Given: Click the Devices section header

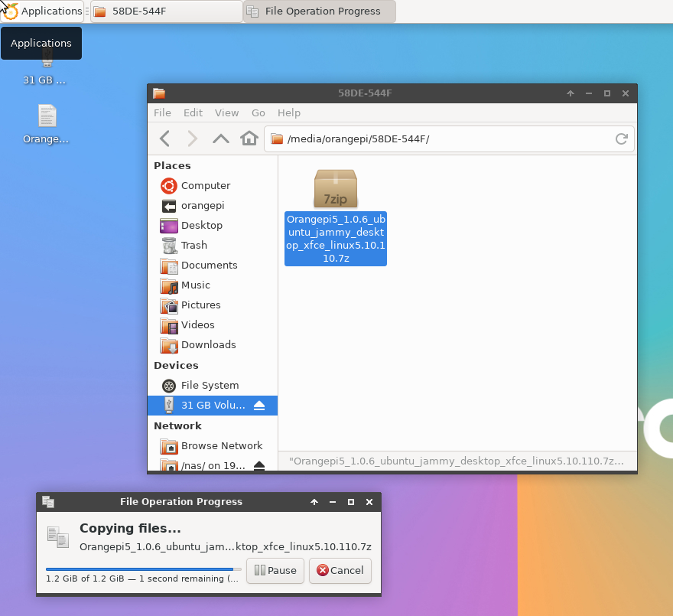Looking at the screenshot, I should click(x=176, y=366).
